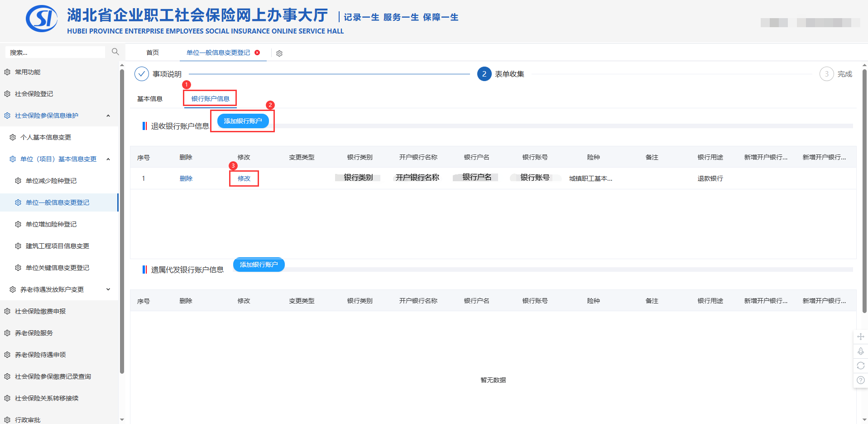Click the rocket icon in floating toolbar

pos(860,351)
